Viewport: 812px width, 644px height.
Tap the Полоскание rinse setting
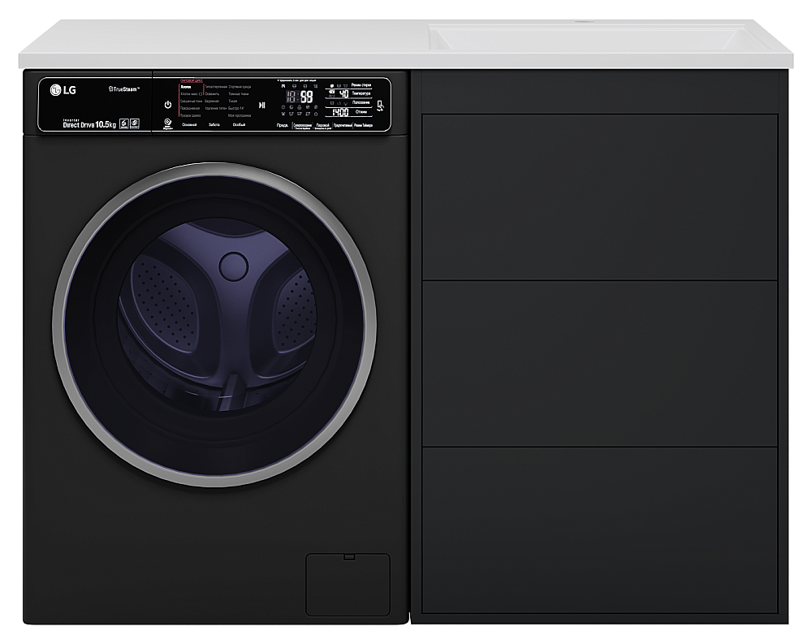pyautogui.click(x=348, y=103)
